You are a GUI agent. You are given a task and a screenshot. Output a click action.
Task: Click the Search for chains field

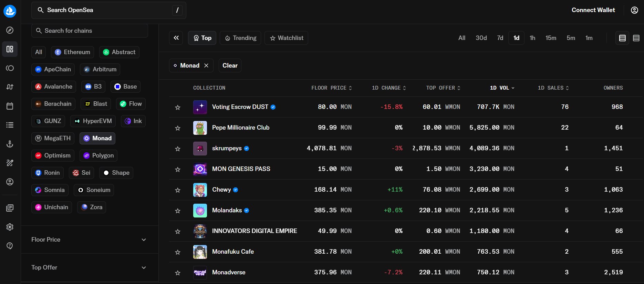click(x=90, y=31)
